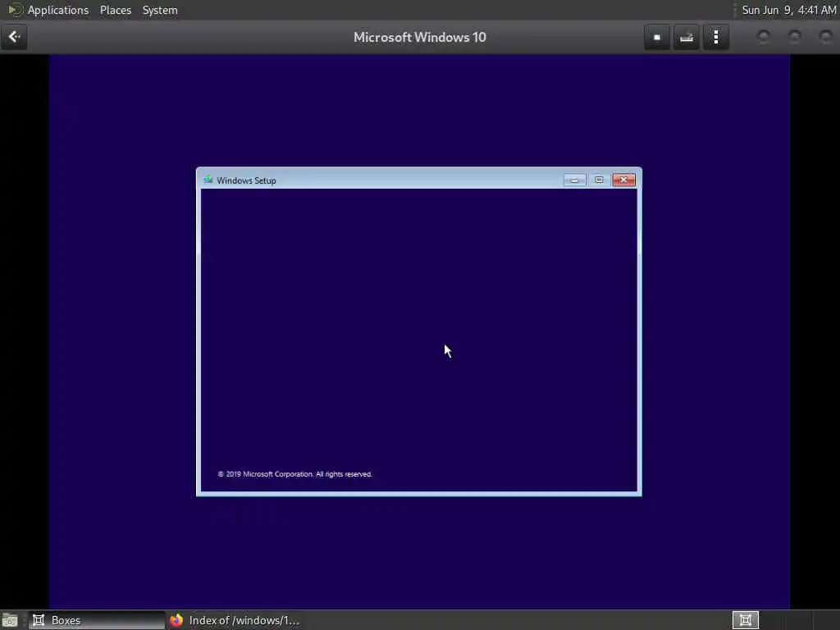This screenshot has height=630, width=840.
Task: Click the last window control circle in Boxes
Action: 825,37
